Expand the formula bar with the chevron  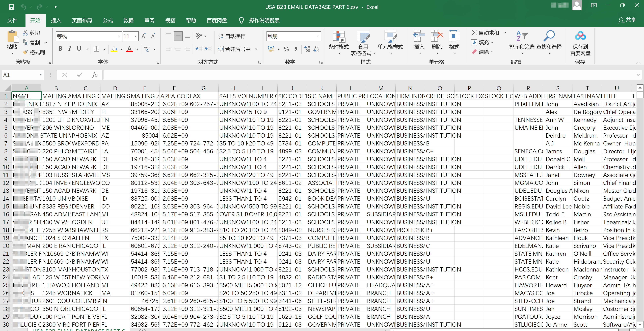(x=638, y=75)
